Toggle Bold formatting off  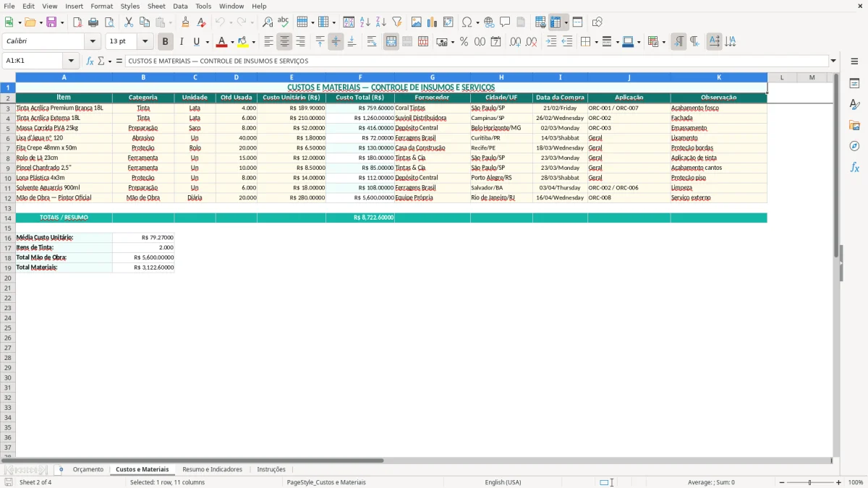[x=165, y=42]
